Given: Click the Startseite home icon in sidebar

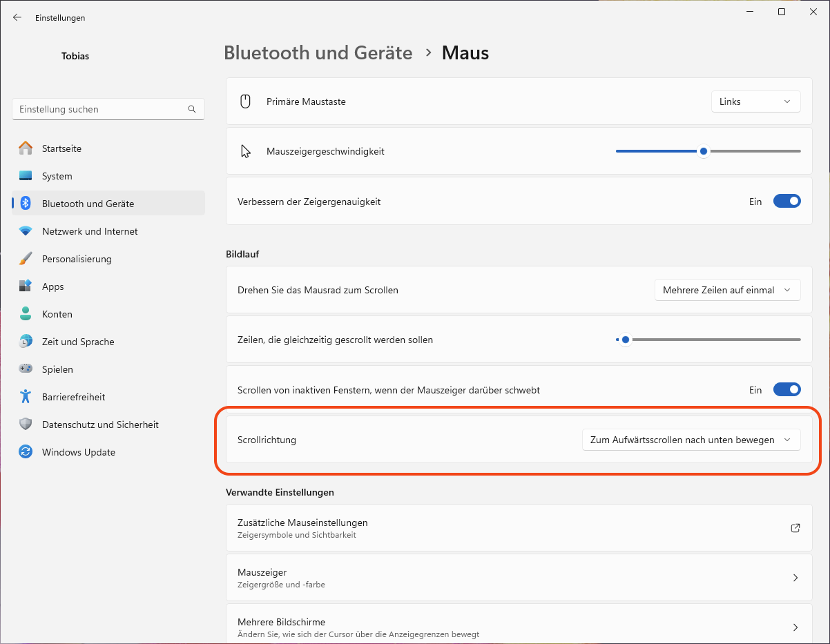Looking at the screenshot, I should (26, 148).
